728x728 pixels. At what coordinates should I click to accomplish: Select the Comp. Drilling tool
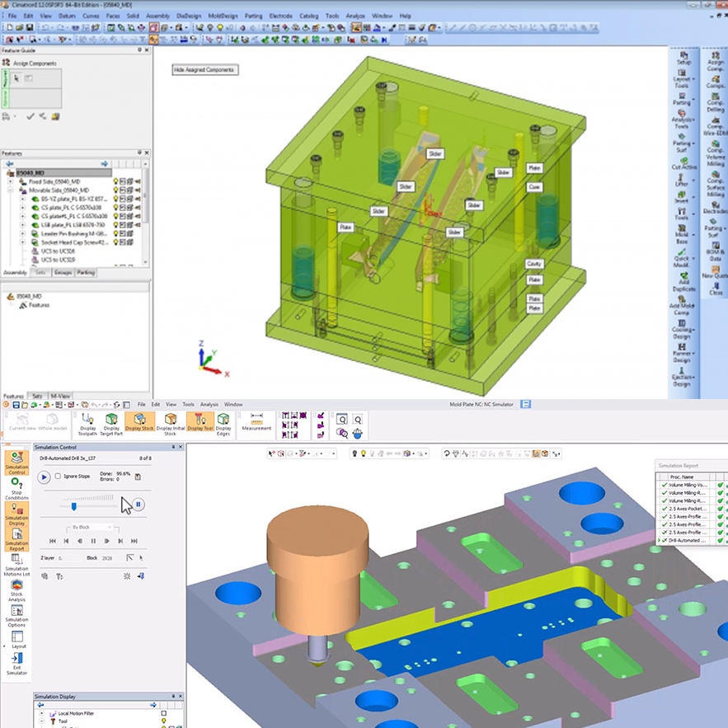(x=716, y=102)
